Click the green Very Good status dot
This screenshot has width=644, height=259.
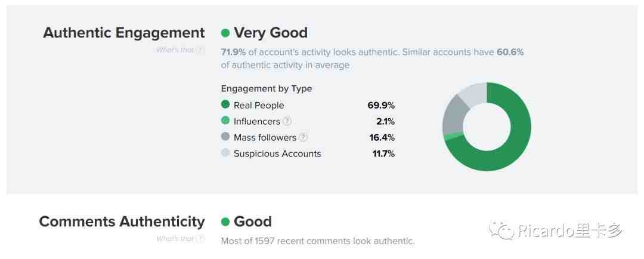point(225,33)
